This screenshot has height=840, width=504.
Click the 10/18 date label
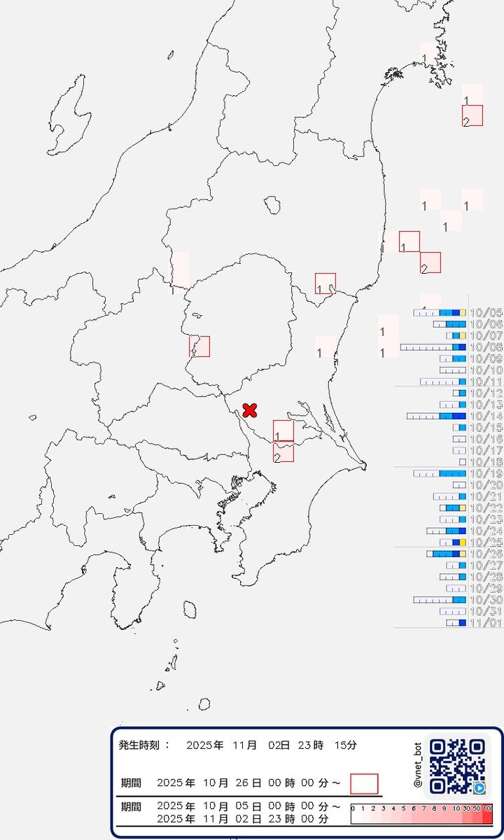[486, 461]
